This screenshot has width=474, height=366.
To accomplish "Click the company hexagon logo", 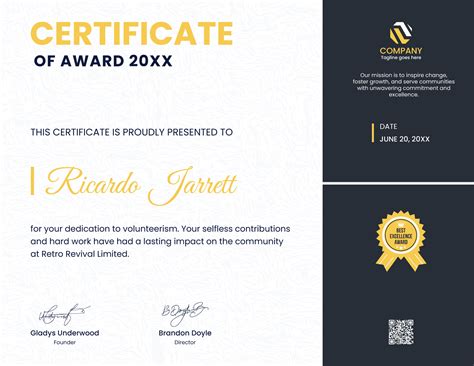I will 401,33.
